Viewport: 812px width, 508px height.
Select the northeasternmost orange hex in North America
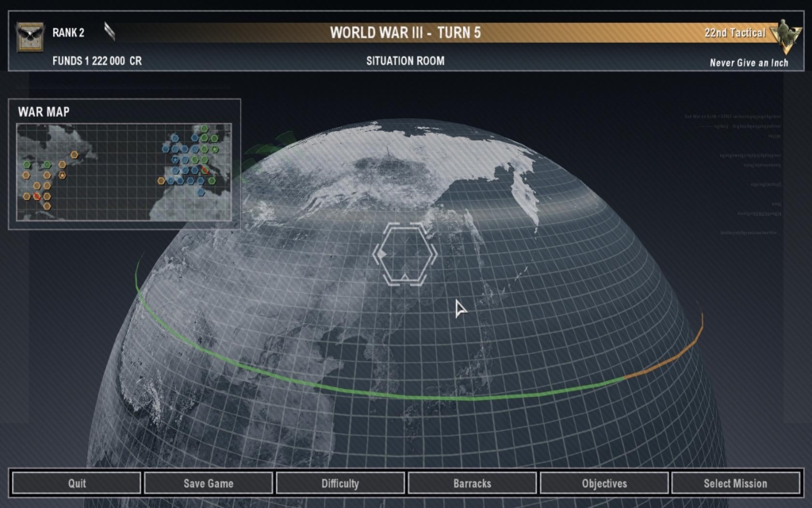pos(74,155)
